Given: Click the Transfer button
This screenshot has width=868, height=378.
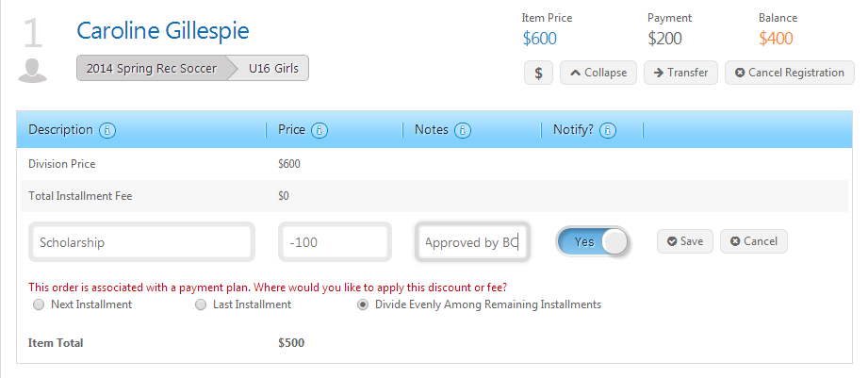Looking at the screenshot, I should (680, 73).
